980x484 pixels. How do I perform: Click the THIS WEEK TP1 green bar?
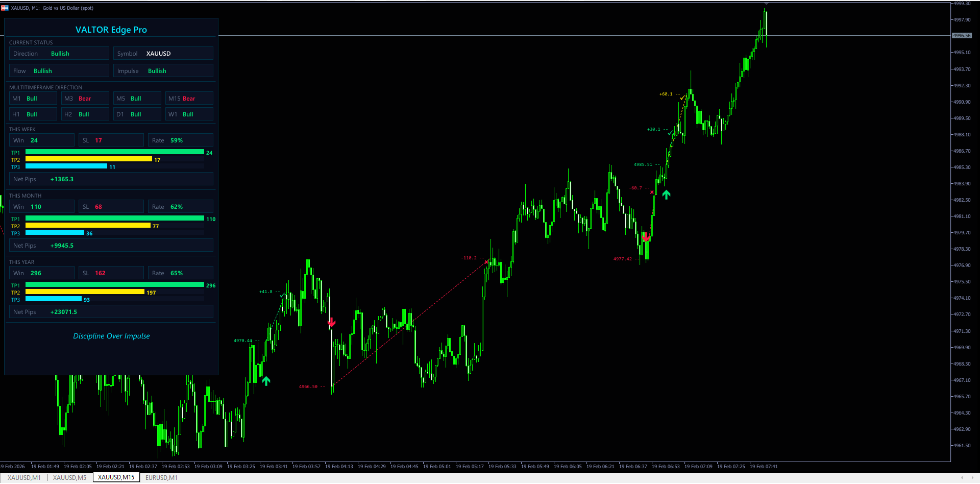[x=115, y=152]
